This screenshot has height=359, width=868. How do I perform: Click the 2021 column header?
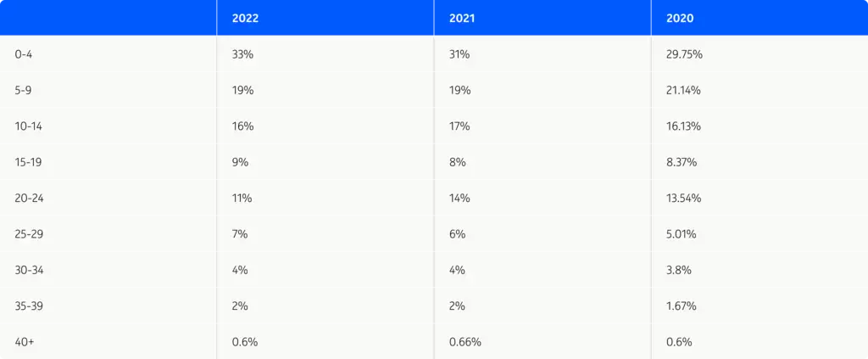[x=462, y=19]
